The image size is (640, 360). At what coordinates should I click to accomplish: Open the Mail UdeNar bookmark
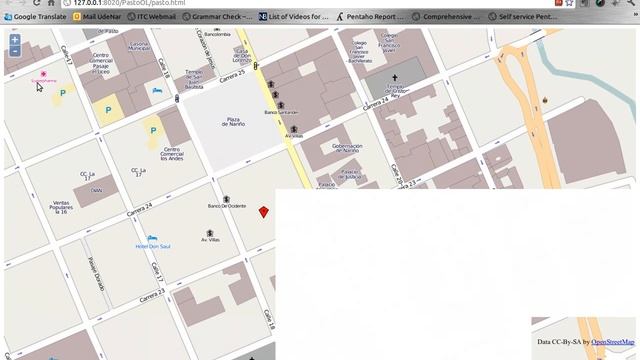[x=97, y=17]
